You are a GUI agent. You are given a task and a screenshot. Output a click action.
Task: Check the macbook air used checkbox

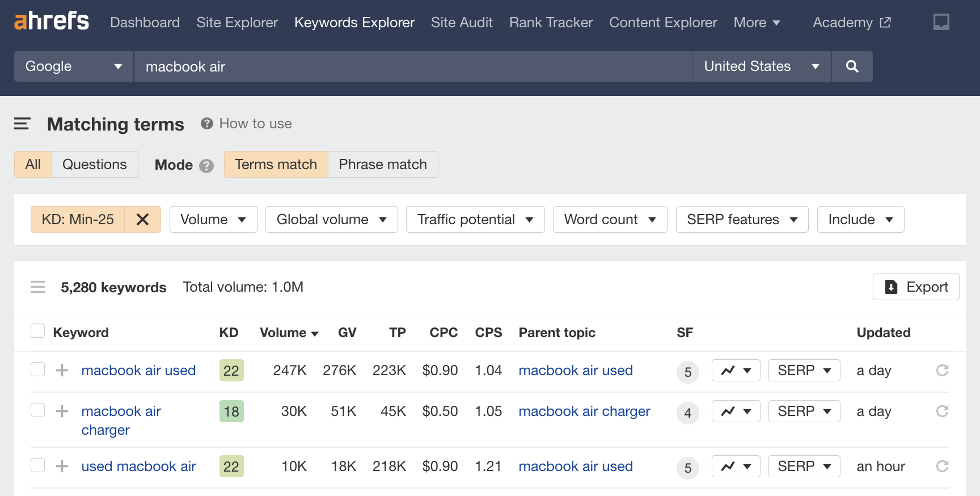tap(38, 369)
